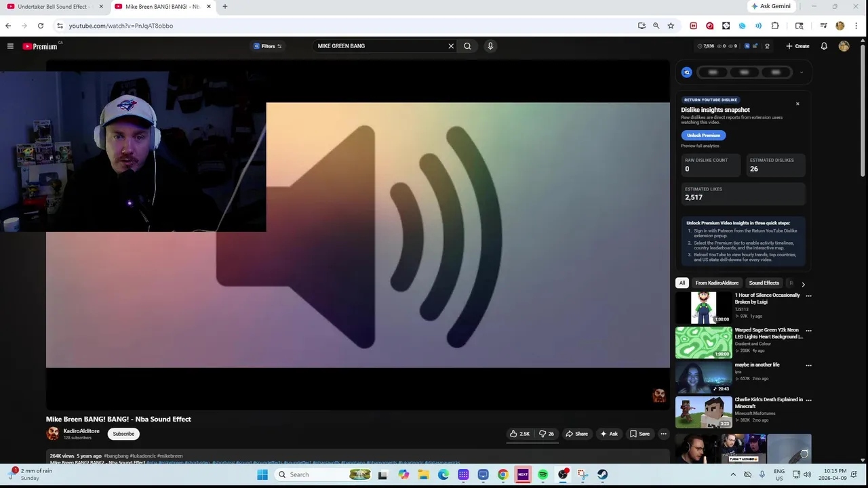Click the #bangbang hashtag

click(x=116, y=456)
